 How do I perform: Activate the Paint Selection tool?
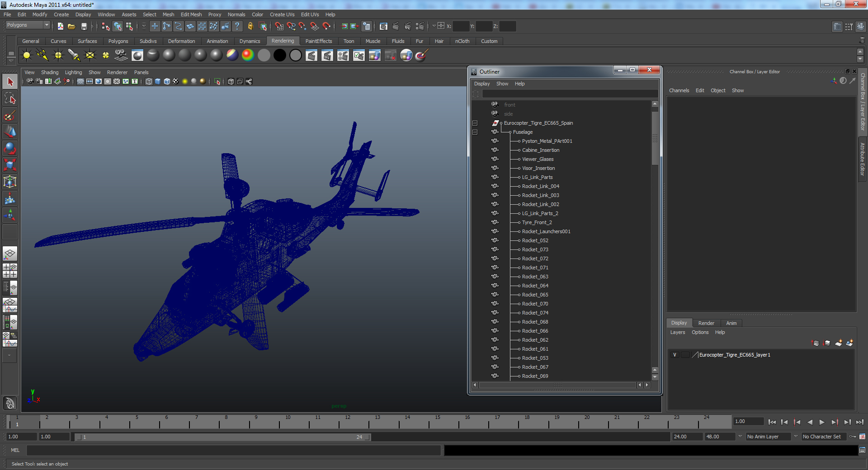(10, 115)
